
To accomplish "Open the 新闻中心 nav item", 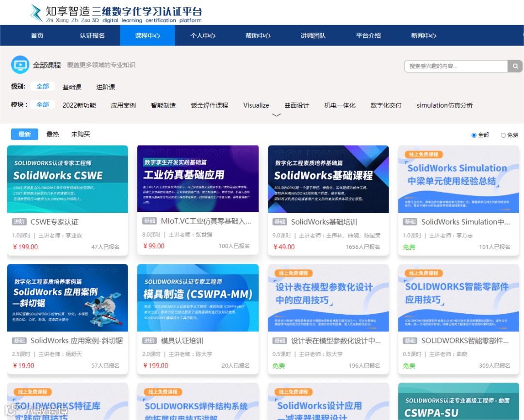I will click(423, 35).
